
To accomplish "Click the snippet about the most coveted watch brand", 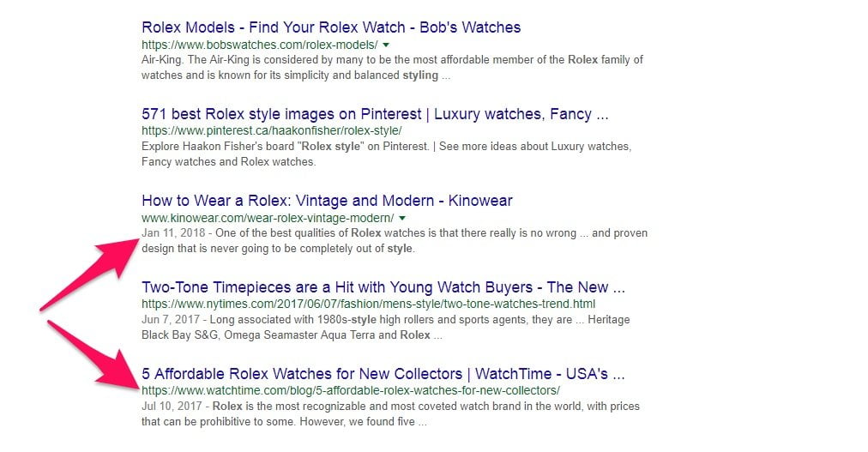I will pyautogui.click(x=391, y=413).
